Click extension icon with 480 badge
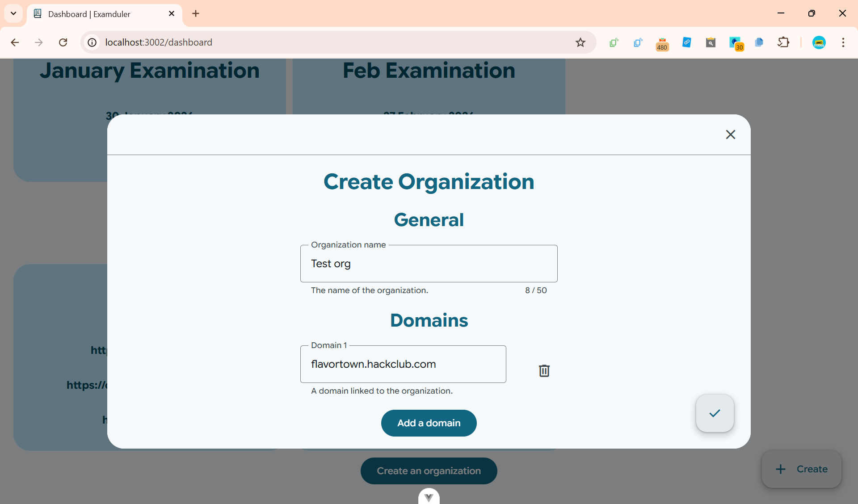 [x=662, y=43]
